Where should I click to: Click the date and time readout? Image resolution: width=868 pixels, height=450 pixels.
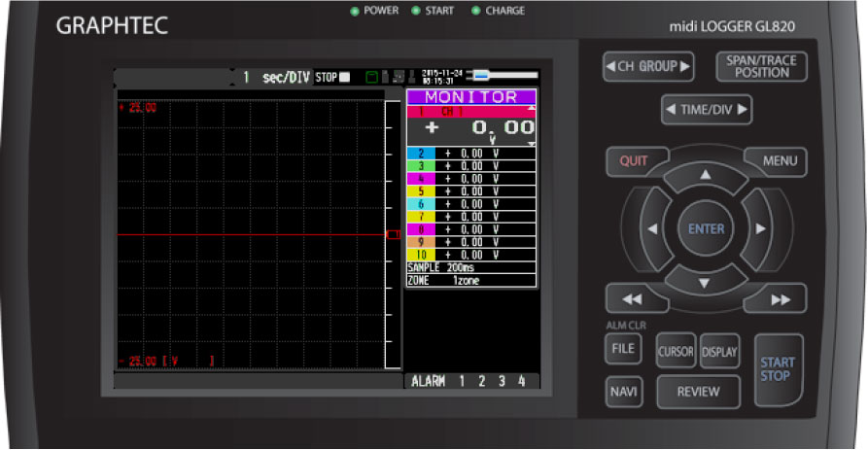pyautogui.click(x=441, y=77)
